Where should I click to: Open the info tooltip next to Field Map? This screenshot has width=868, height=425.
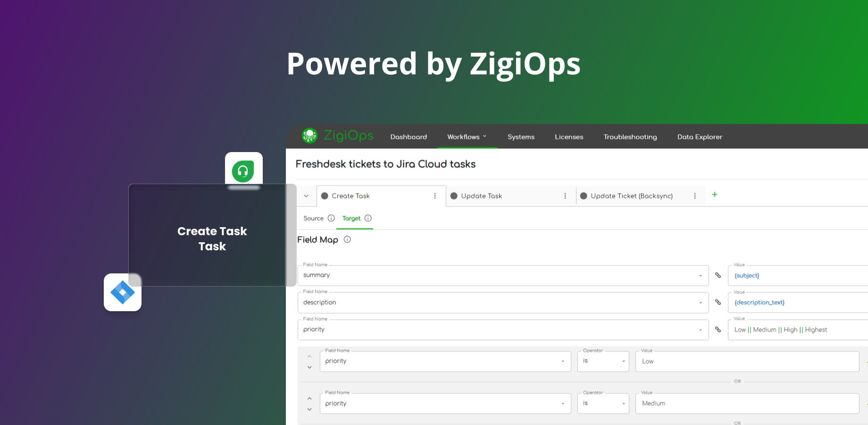[x=347, y=239]
